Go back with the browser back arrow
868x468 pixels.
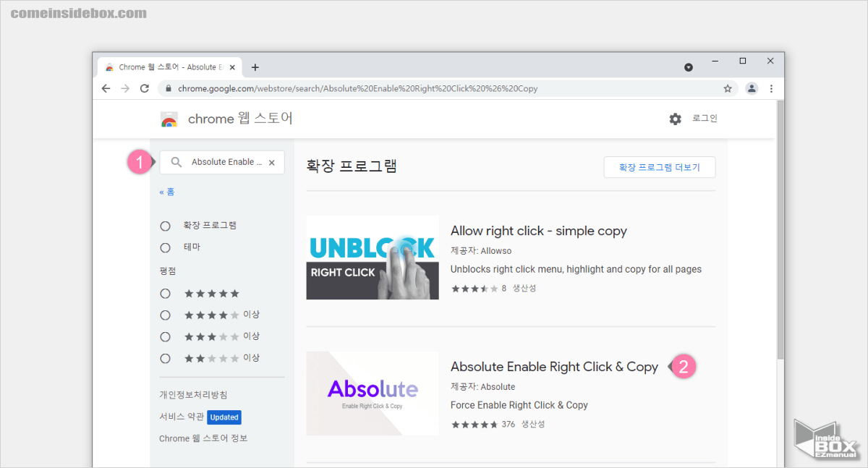106,88
